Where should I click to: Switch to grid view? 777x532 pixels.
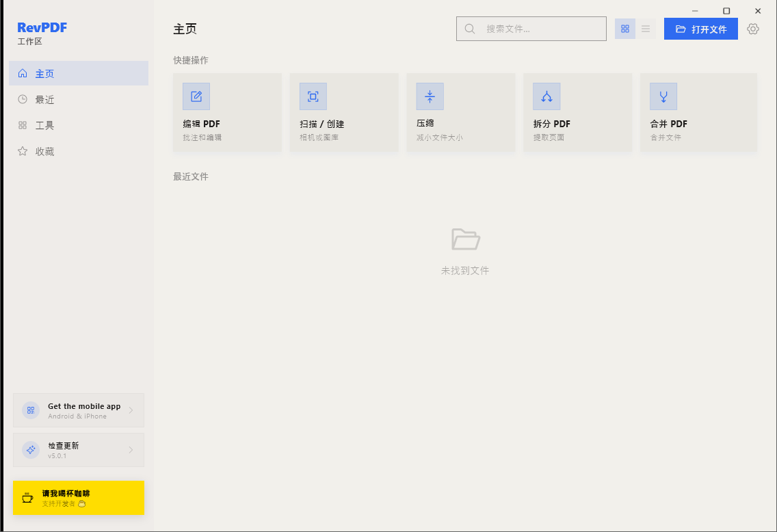point(625,29)
